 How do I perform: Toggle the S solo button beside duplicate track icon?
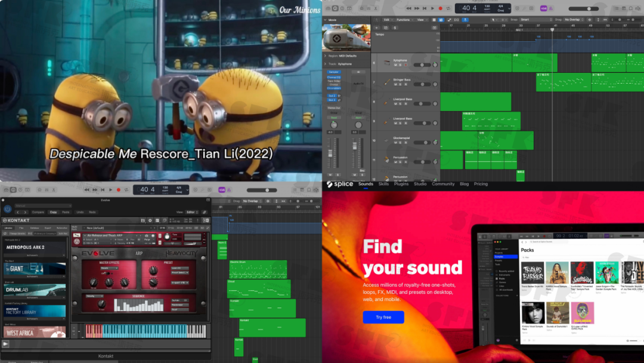(x=395, y=27)
